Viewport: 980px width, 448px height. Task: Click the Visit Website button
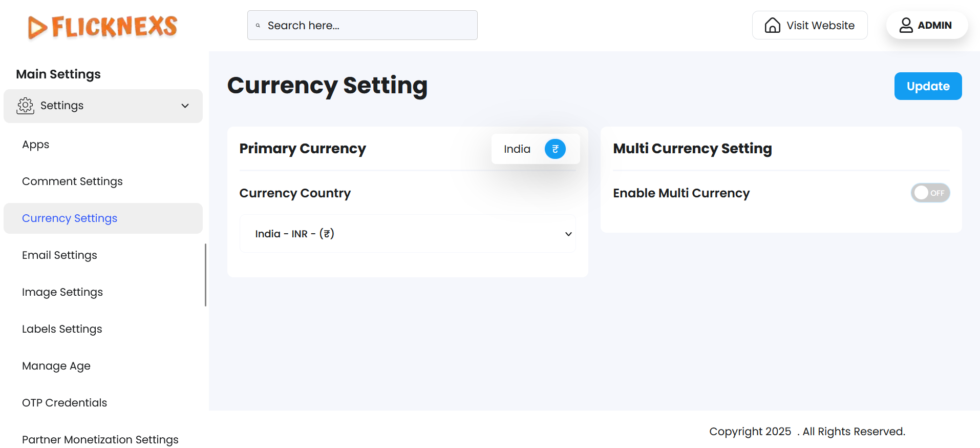(809, 25)
